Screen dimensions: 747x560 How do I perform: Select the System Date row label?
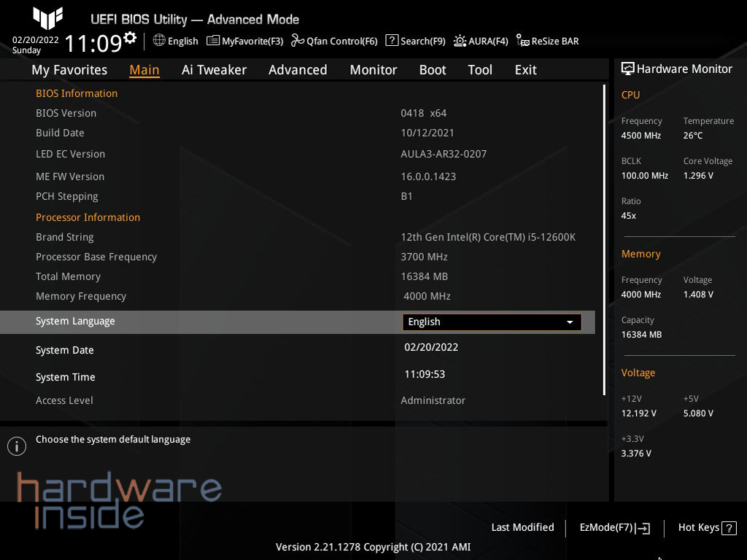[x=65, y=350]
